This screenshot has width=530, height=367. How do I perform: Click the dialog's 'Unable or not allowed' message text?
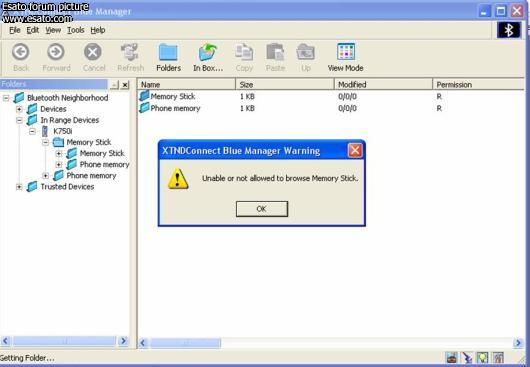280,178
